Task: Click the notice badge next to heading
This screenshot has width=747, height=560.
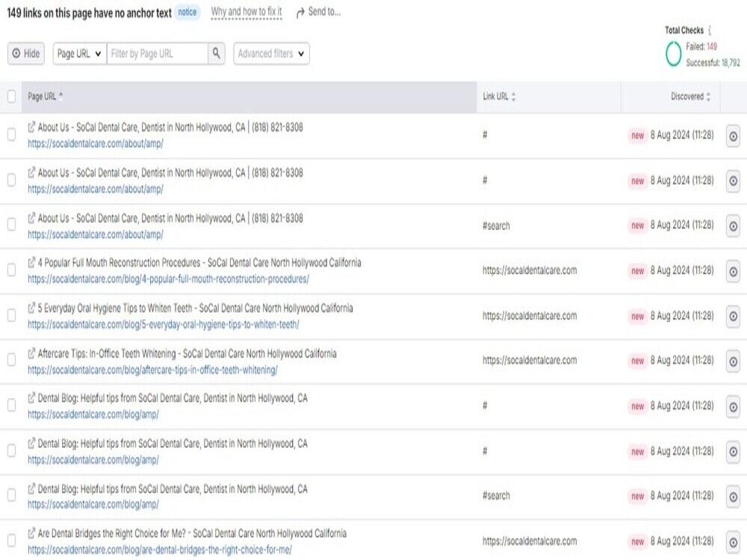Action: (x=187, y=13)
